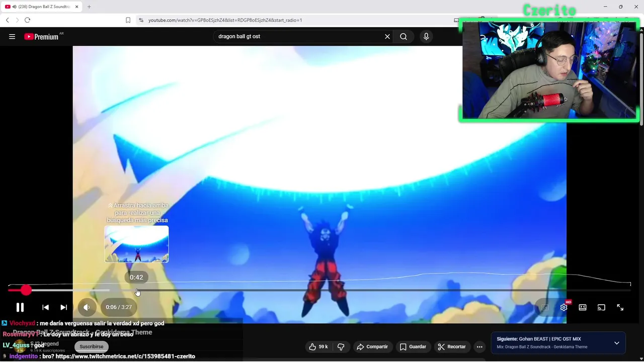The width and height of the screenshot is (644, 362).
Task: Click chat username Viochyxd
Action: point(22,323)
